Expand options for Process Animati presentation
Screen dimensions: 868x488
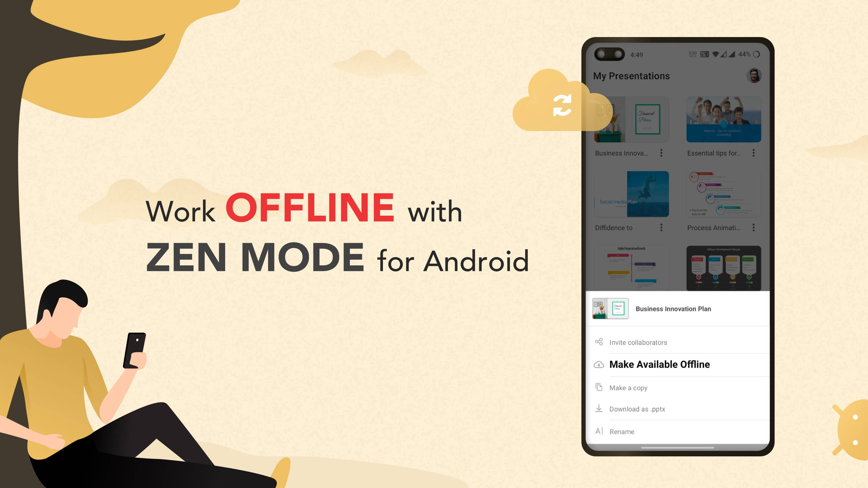(x=753, y=228)
